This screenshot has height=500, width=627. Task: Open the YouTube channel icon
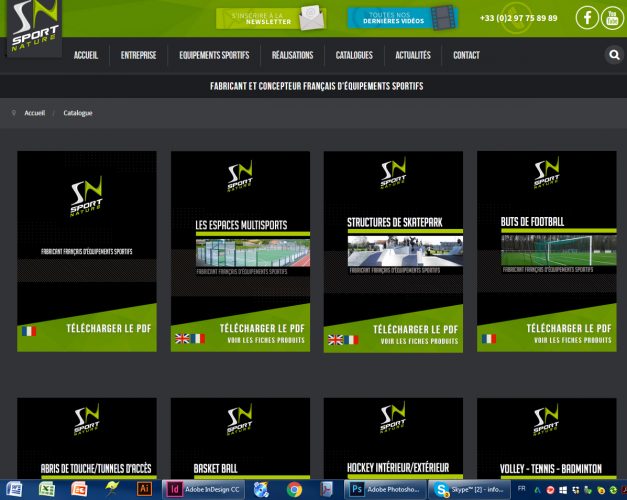612,18
